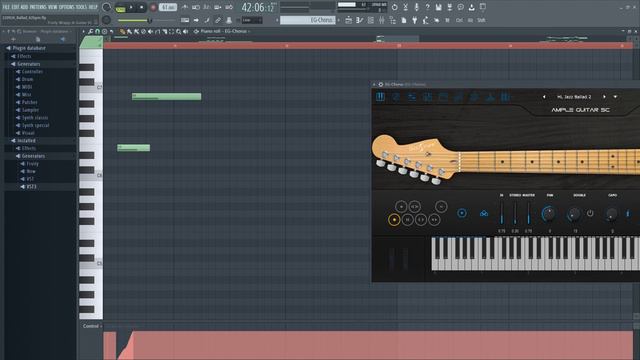Open the EDIT menu
This screenshot has height=360, width=640.
coord(15,7)
